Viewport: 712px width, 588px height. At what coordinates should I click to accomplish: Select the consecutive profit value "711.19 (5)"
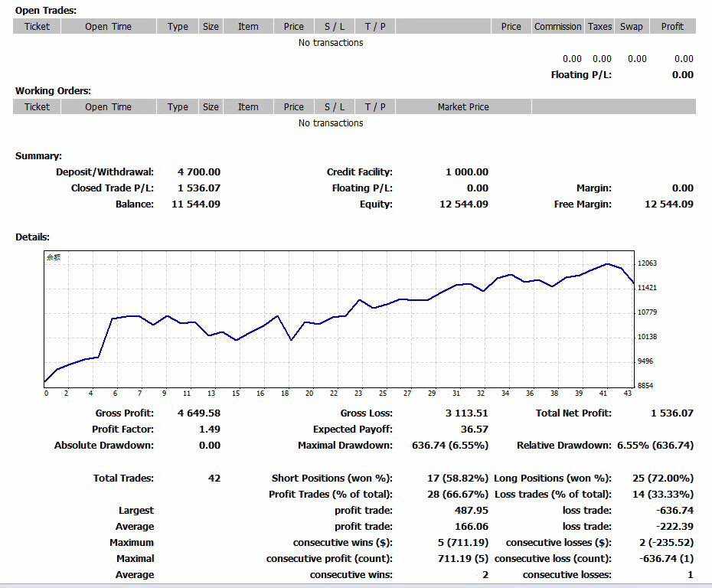(x=463, y=558)
